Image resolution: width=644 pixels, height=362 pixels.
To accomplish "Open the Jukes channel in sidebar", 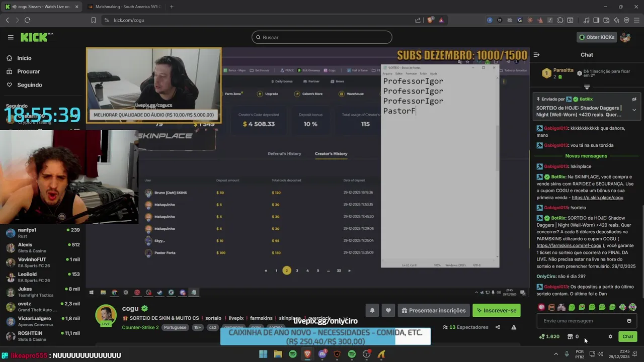I will [x=43, y=292].
